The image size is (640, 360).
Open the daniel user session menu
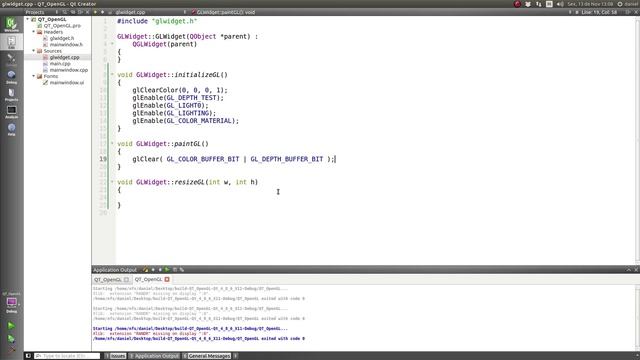pos(629,4)
